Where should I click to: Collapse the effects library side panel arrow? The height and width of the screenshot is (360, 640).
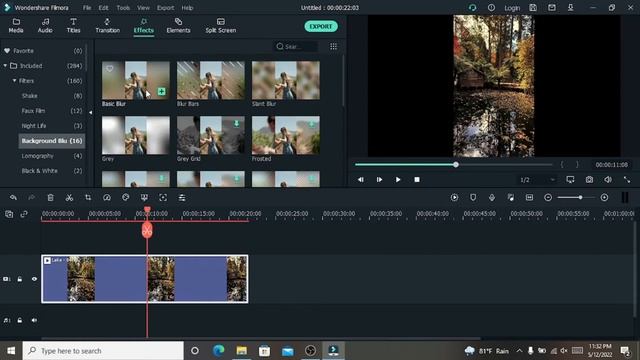pos(90,113)
